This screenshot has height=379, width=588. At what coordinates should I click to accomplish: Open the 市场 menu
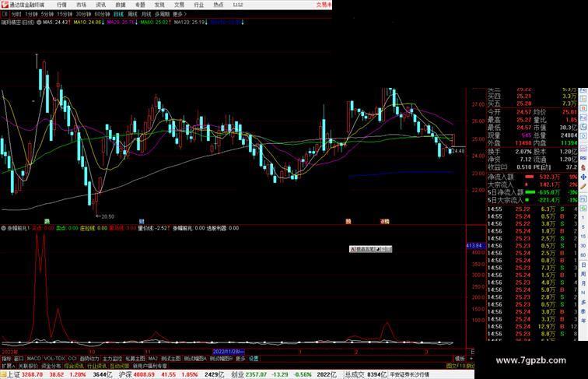81,5
